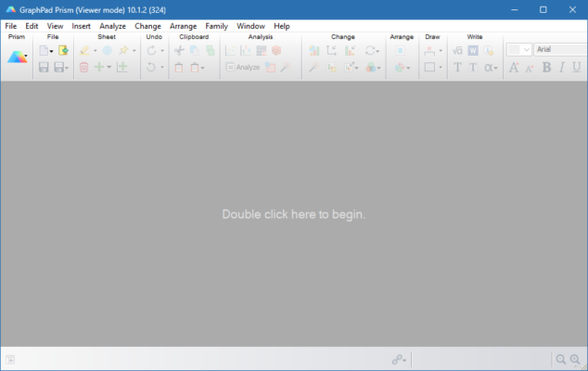Click the green plus new sheet icon
This screenshot has width=588, height=371.
tap(99, 67)
